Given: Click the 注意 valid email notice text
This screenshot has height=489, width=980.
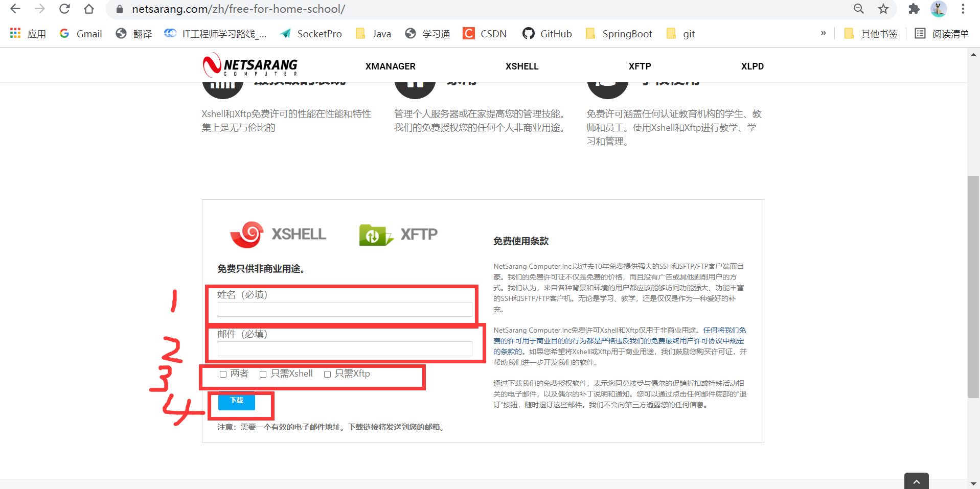Looking at the screenshot, I should (332, 427).
